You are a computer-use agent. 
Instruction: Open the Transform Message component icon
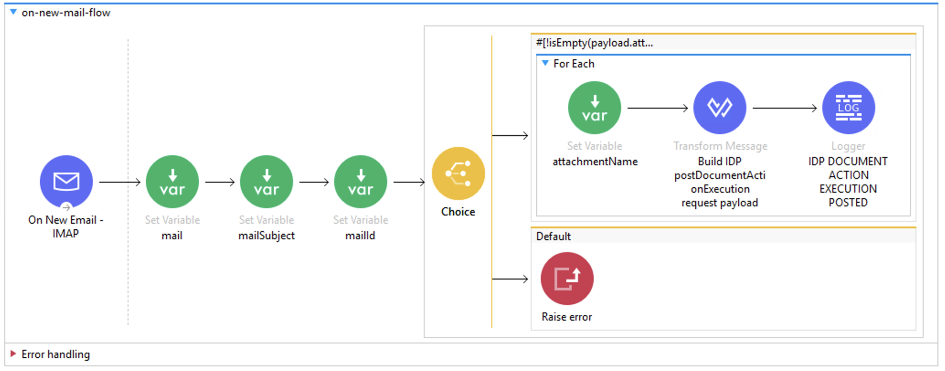[x=720, y=108]
